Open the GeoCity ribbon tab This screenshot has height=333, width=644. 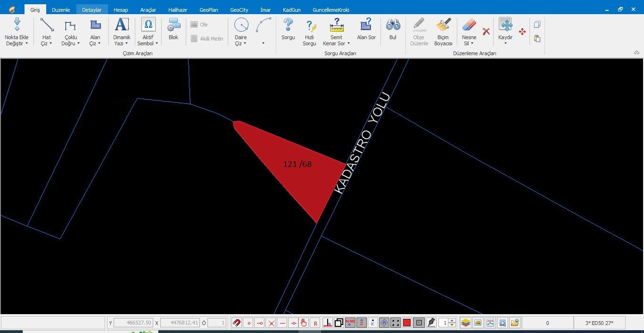[x=239, y=10]
